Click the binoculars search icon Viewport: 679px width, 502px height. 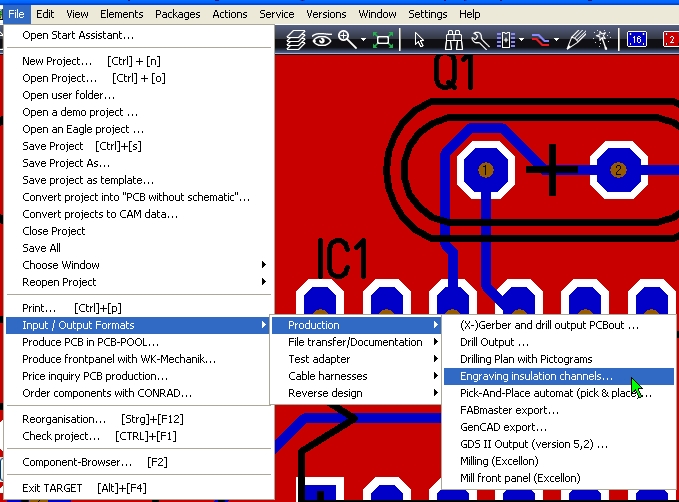click(x=453, y=40)
